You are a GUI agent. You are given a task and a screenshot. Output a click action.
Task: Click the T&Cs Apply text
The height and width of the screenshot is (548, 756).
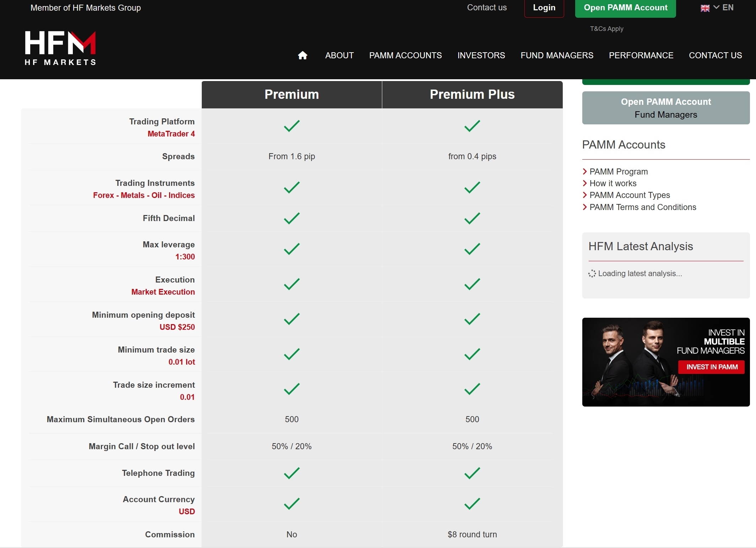[x=606, y=29]
